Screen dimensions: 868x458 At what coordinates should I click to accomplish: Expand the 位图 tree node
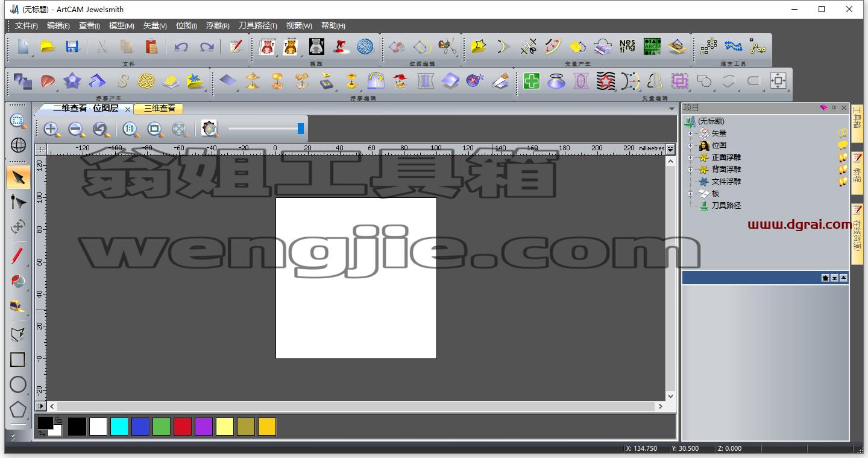point(690,145)
